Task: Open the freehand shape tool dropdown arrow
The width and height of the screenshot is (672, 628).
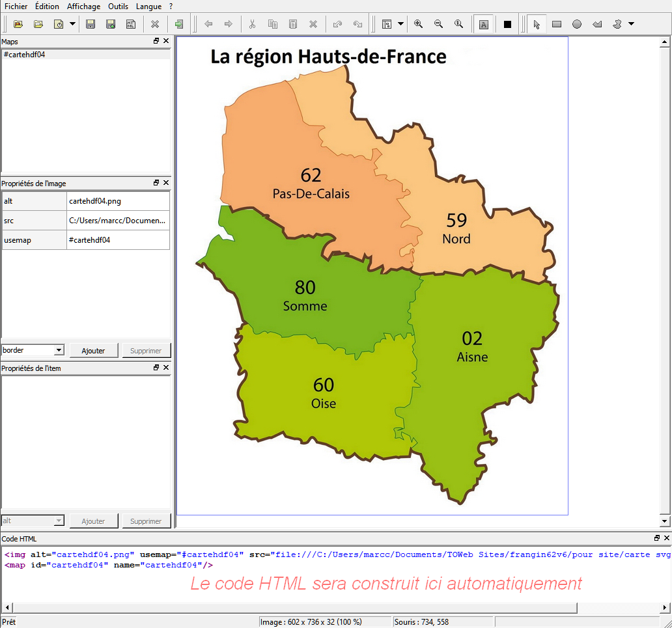Action: (632, 24)
